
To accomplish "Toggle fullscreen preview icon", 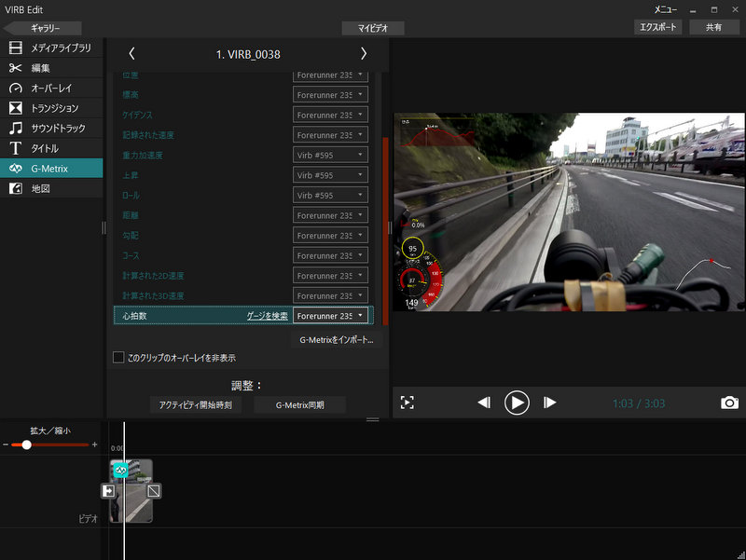I will point(408,403).
